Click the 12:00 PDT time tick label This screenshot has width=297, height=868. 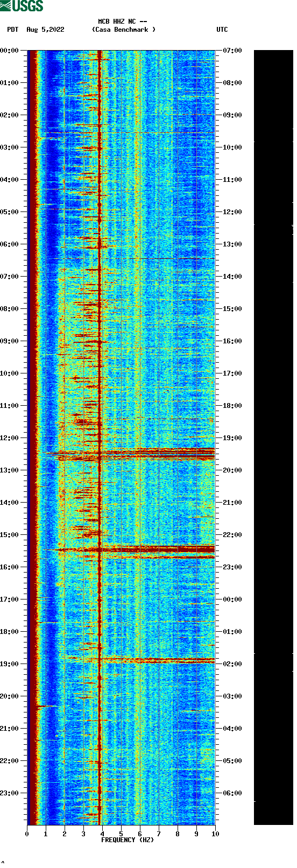[x=10, y=438]
